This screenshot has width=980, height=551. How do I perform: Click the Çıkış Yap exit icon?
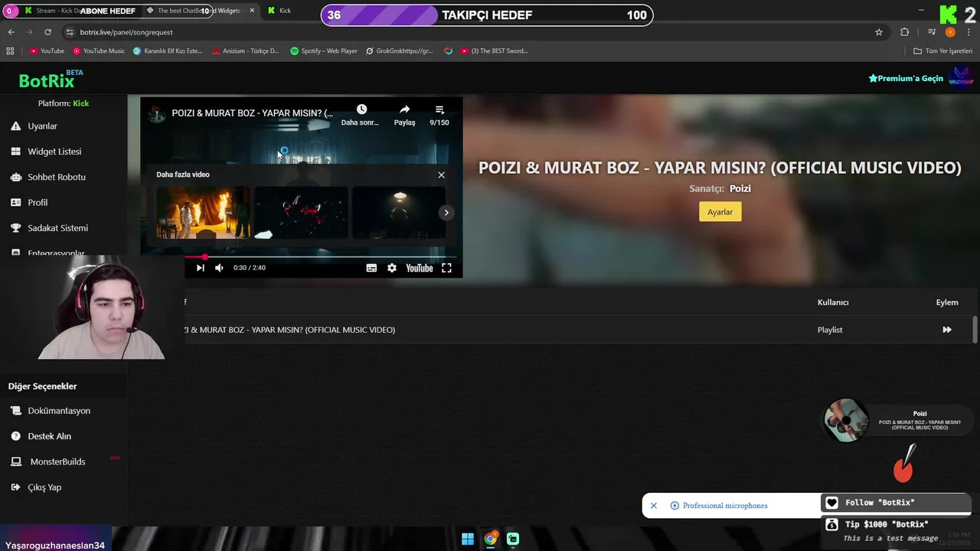pos(15,487)
